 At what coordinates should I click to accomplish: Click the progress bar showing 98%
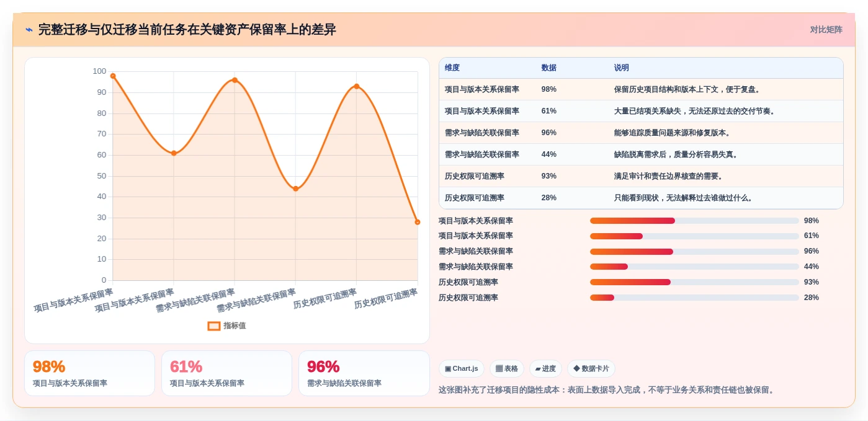(x=694, y=221)
